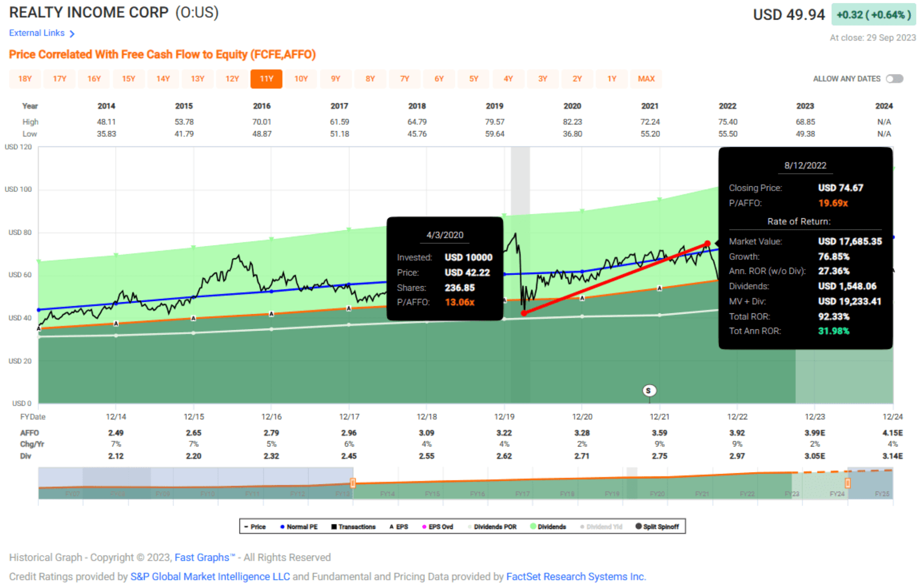This screenshot has height=588, width=923.
Task: Click the right orange range slider handle
Action: click(848, 483)
